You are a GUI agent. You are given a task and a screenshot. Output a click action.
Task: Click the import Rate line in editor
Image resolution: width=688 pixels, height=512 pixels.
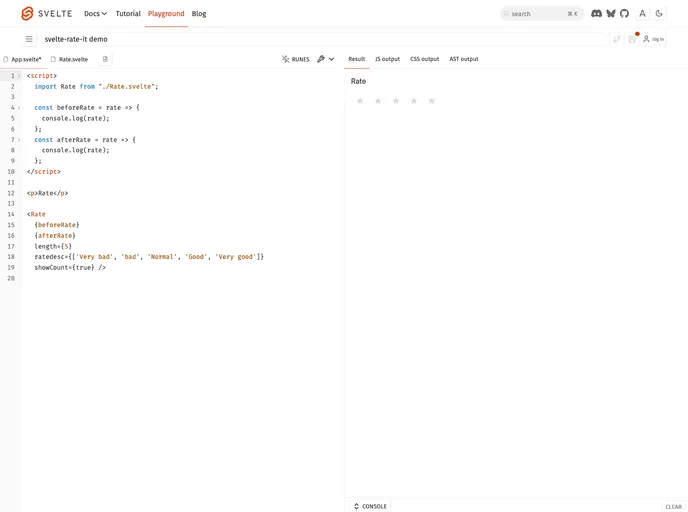[96, 86]
